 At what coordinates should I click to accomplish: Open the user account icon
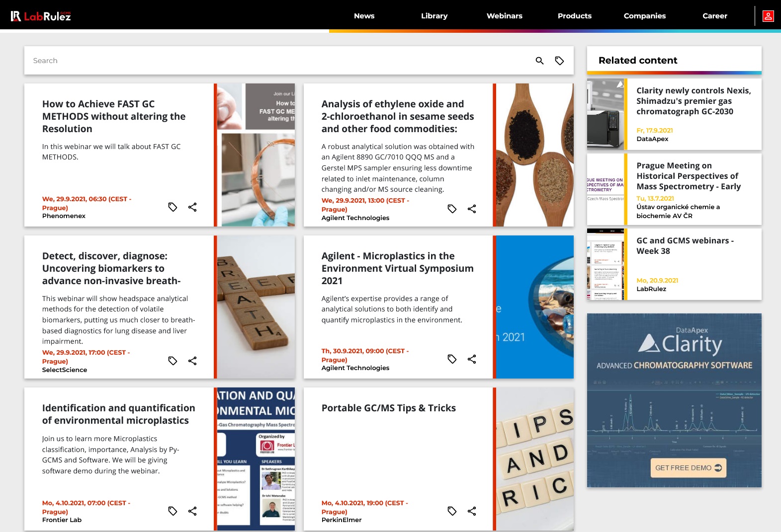pos(768,16)
